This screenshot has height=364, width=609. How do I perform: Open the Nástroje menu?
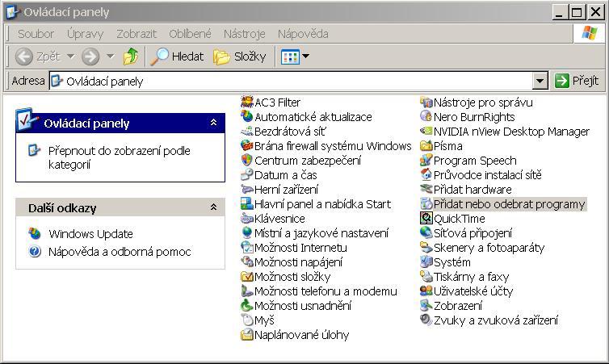coord(244,34)
